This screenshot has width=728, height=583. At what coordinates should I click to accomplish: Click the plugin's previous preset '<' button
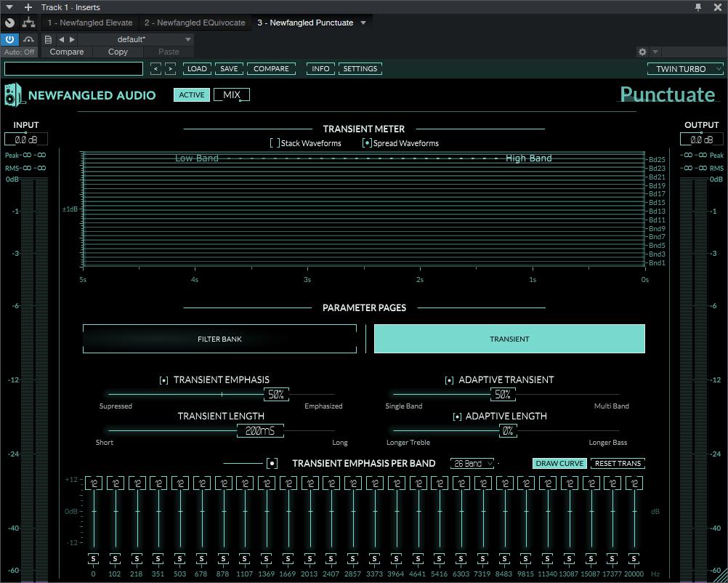click(156, 69)
